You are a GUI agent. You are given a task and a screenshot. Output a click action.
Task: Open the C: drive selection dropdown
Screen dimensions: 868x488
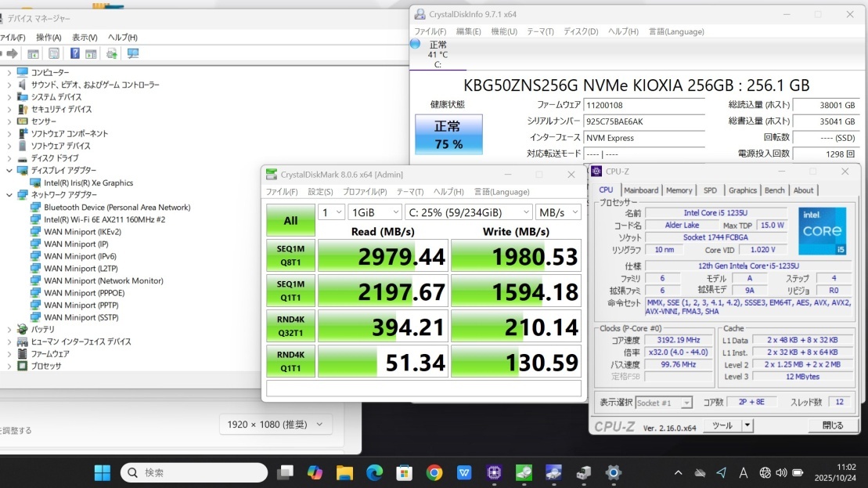468,212
